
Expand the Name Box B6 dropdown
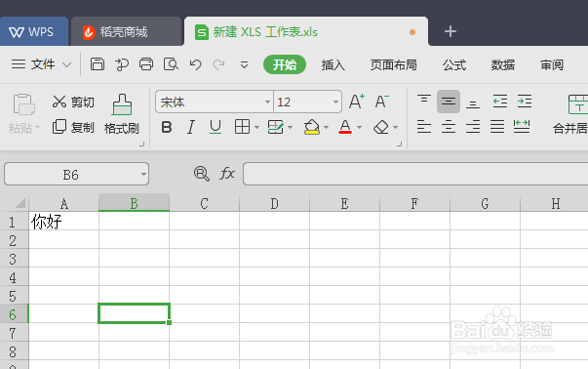143,174
